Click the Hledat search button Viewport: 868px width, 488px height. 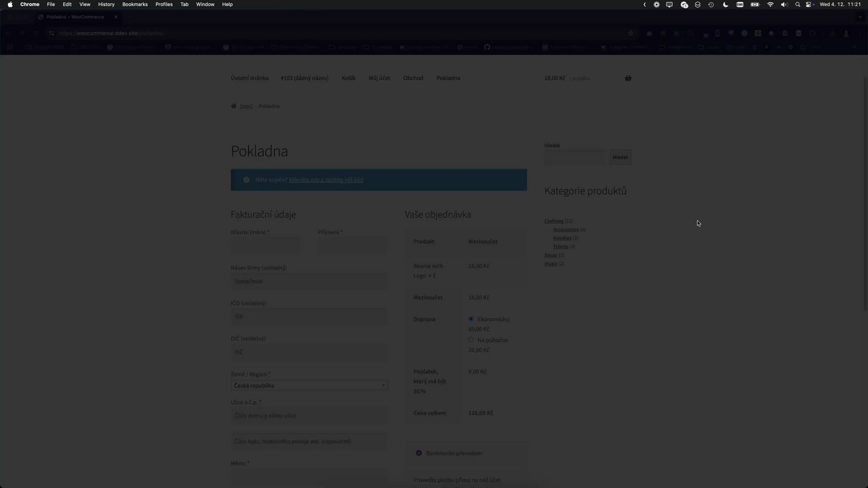[x=620, y=157]
